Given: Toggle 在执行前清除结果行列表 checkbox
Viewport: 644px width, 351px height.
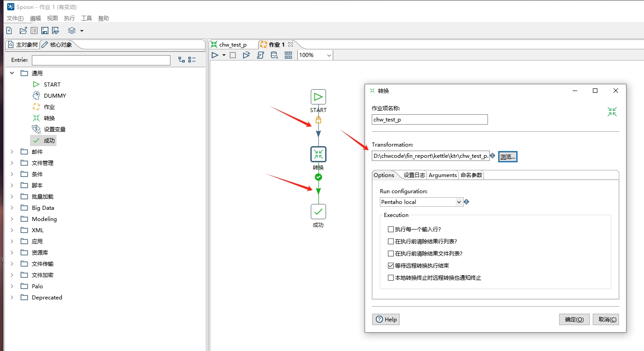Looking at the screenshot, I should [391, 241].
